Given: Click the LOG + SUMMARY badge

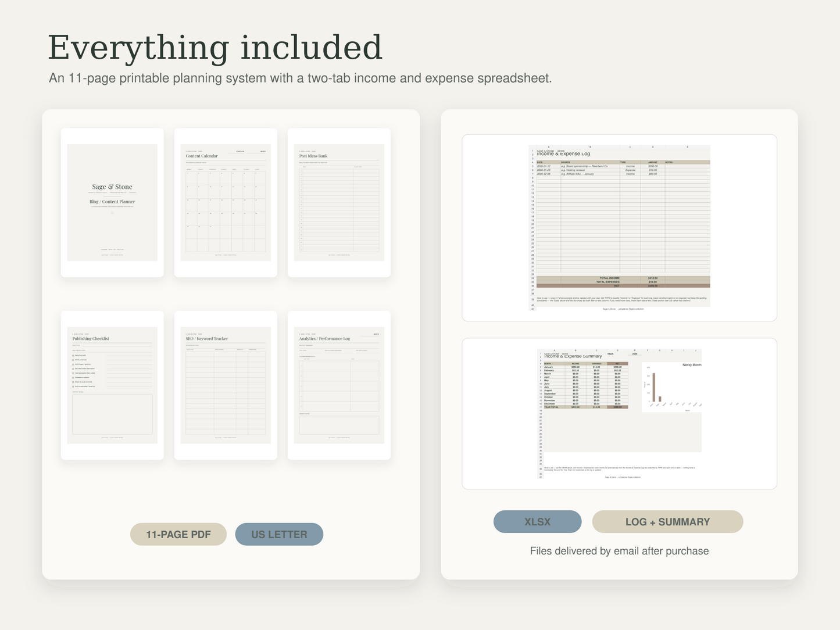Looking at the screenshot, I should pos(667,521).
